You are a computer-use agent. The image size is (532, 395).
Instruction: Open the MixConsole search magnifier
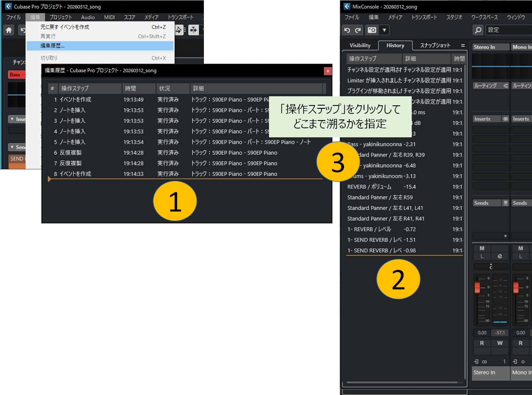tap(478, 30)
